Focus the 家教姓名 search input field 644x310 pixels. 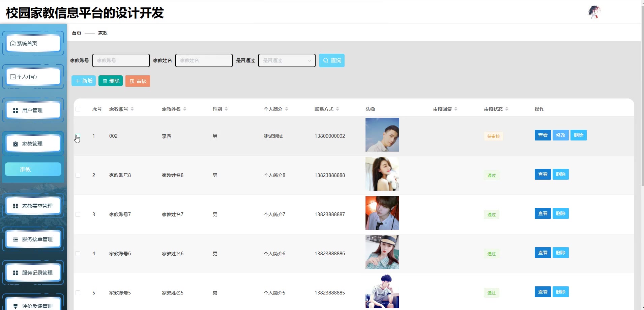point(204,60)
